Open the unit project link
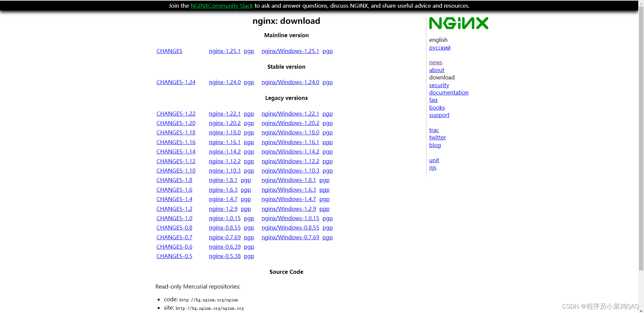This screenshot has width=644, height=313. pyautogui.click(x=434, y=160)
